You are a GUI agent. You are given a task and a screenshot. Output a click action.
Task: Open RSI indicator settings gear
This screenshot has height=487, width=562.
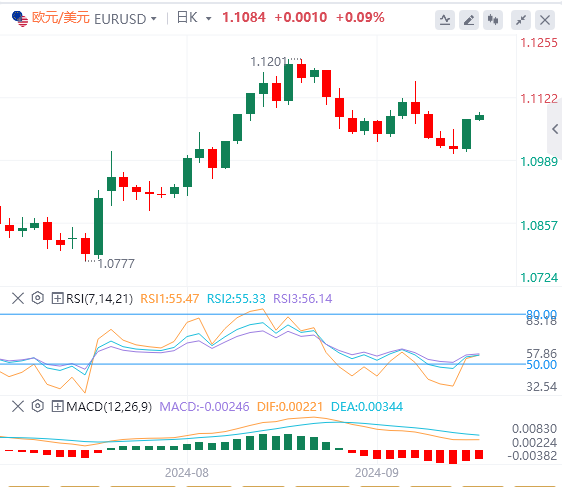click(38, 298)
